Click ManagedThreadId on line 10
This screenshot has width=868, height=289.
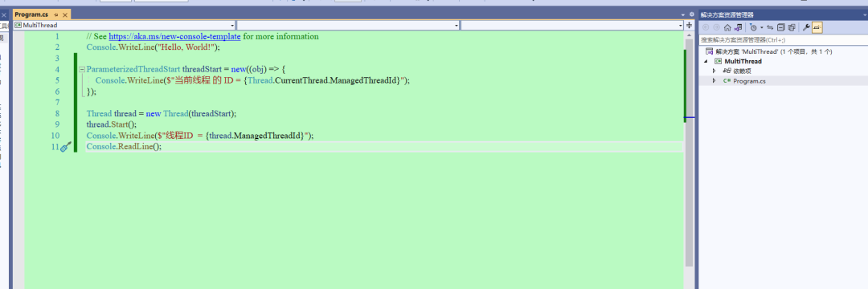268,136
